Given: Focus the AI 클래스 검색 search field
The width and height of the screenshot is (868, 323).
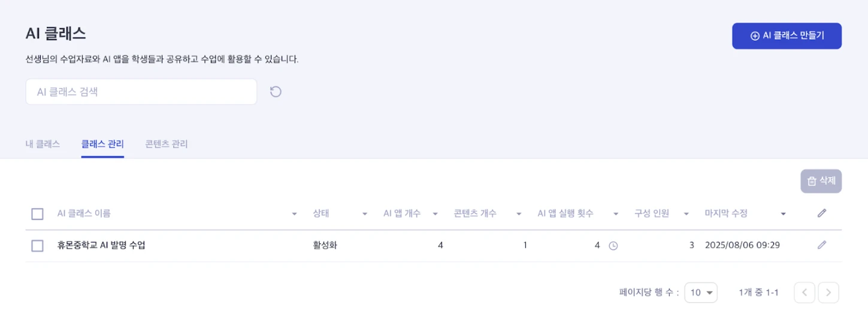Looking at the screenshot, I should (x=141, y=92).
